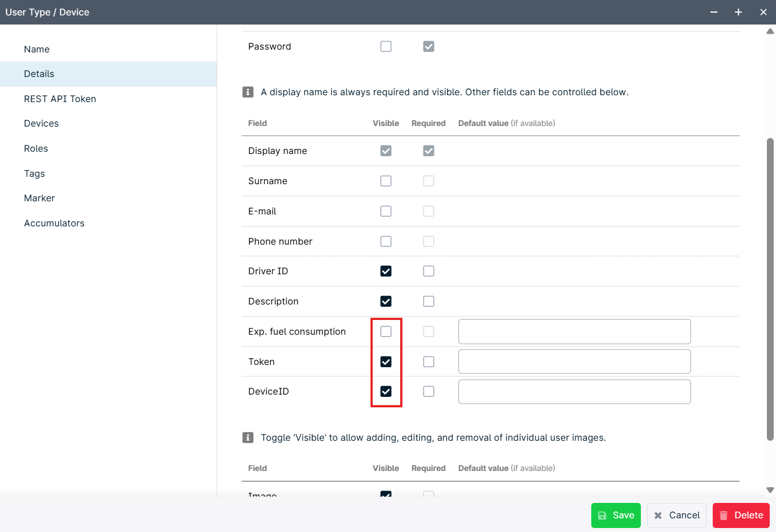This screenshot has height=532, width=776.
Task: Click the plus icon in the title bar
Action: (738, 12)
